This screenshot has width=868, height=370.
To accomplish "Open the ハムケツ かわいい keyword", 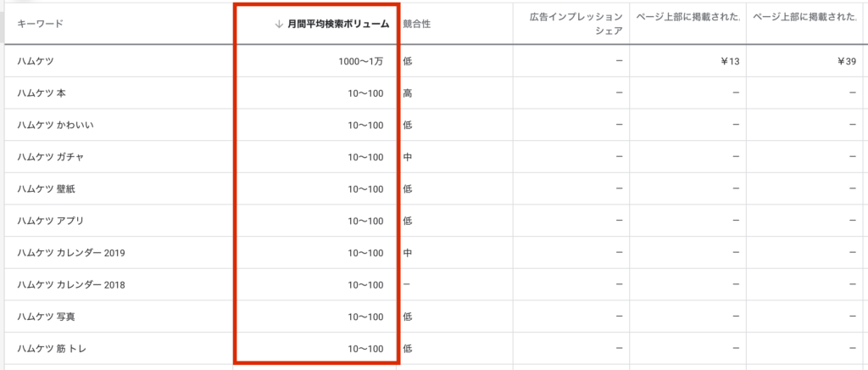I will pyautogui.click(x=55, y=125).
